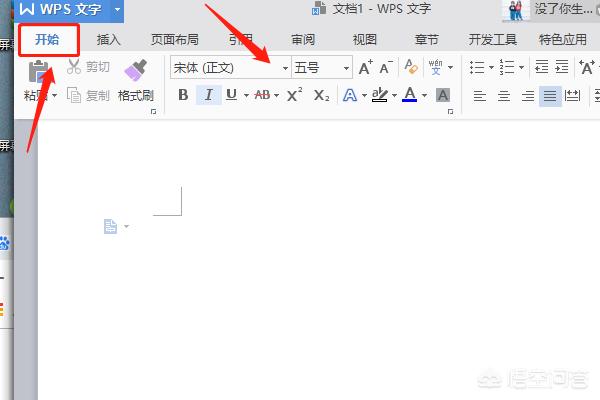Image resolution: width=600 pixels, height=400 pixels.
Task: Open strikethrough options dropdown arrow
Action: point(276,95)
